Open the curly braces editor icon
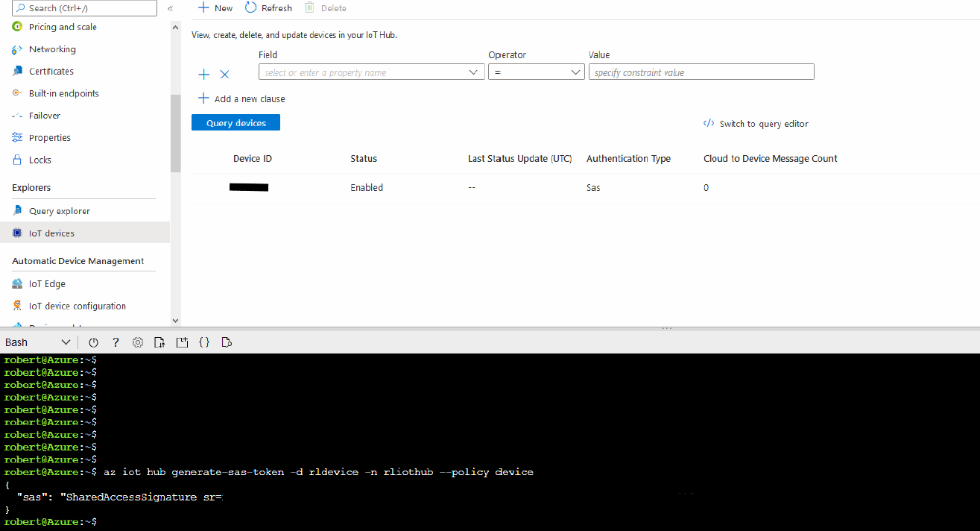 click(x=204, y=342)
